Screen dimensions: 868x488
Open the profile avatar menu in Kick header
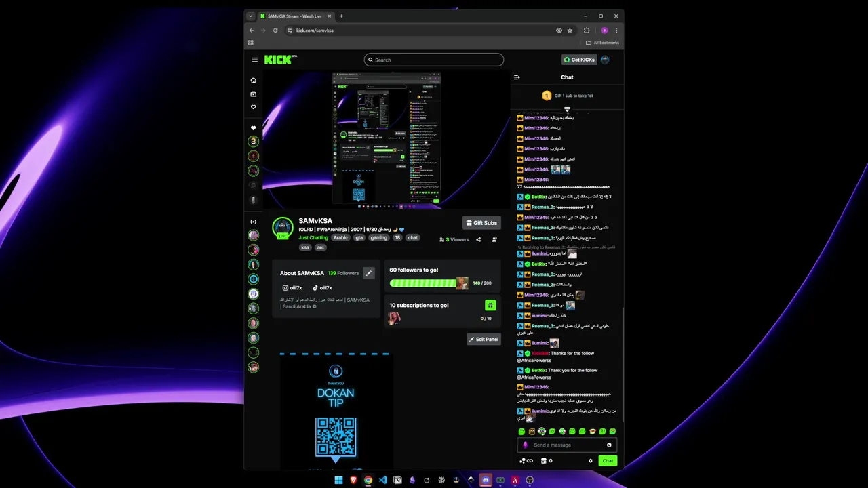click(605, 60)
